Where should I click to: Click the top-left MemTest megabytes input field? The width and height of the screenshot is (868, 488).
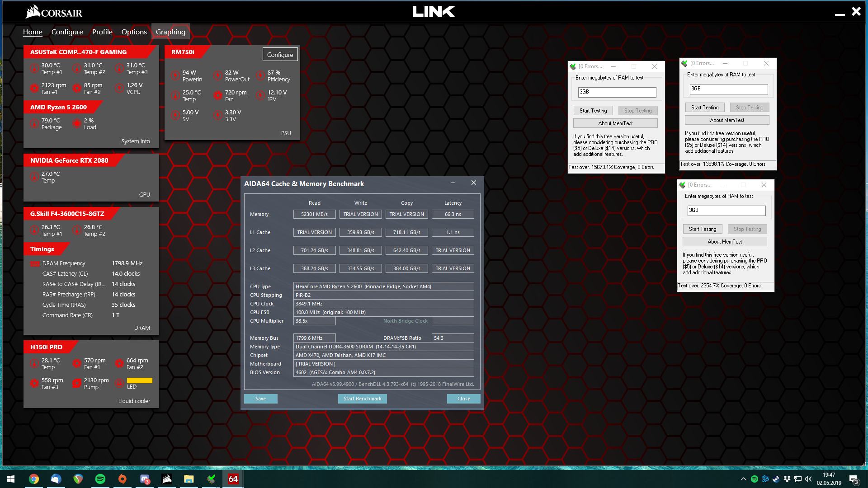tap(617, 92)
